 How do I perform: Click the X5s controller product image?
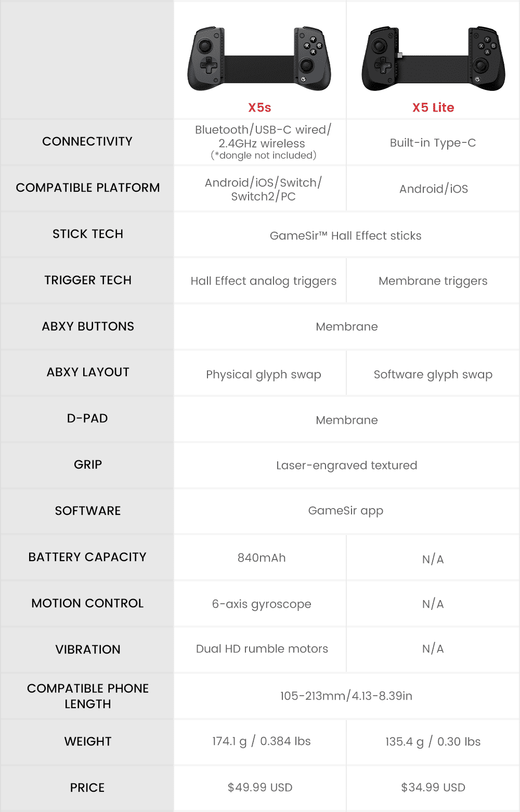point(259,58)
